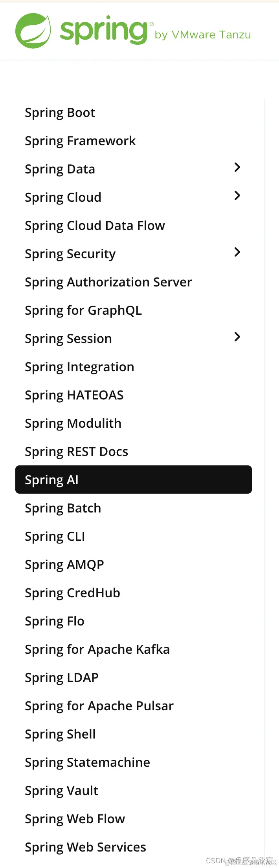This screenshot has width=279, height=868.
Task: Expand the Spring Cloud submenu chevron
Action: pos(237,195)
